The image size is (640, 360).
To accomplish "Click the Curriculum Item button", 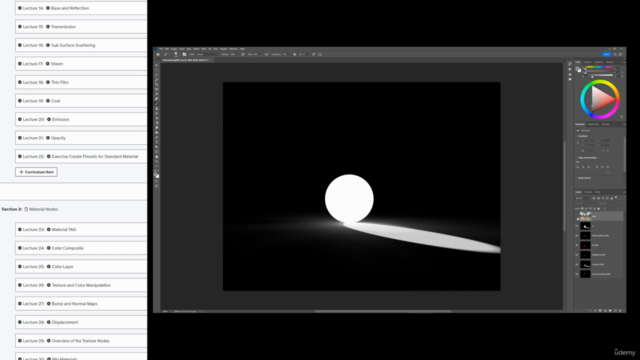I will [36, 172].
